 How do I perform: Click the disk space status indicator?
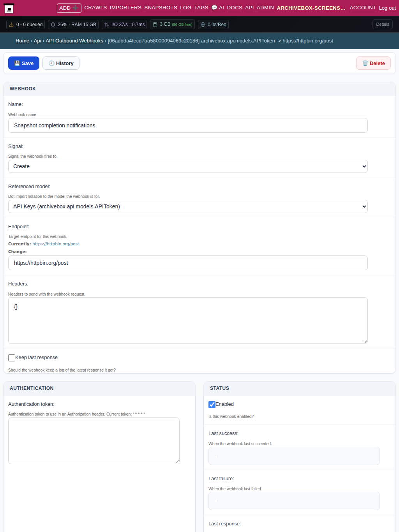172,25
